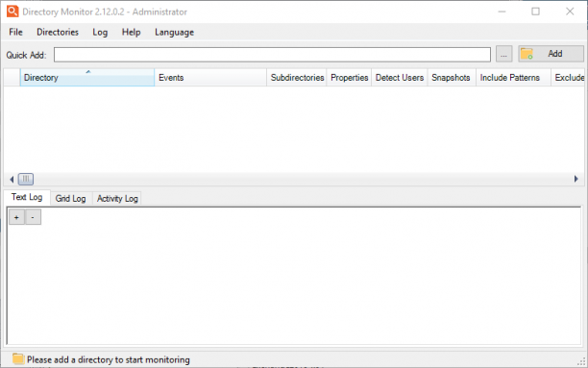Click the folder icon on Add button
The height and width of the screenshot is (368, 588).
527,54
